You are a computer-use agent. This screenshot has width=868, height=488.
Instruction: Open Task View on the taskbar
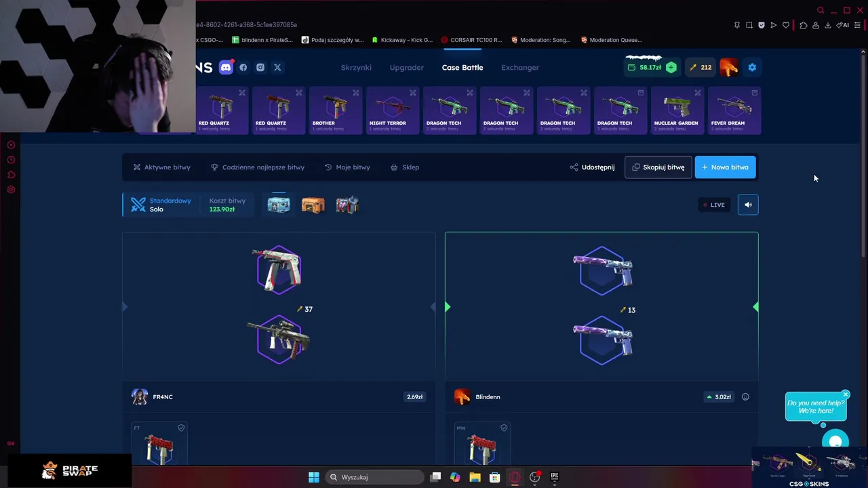(x=436, y=477)
